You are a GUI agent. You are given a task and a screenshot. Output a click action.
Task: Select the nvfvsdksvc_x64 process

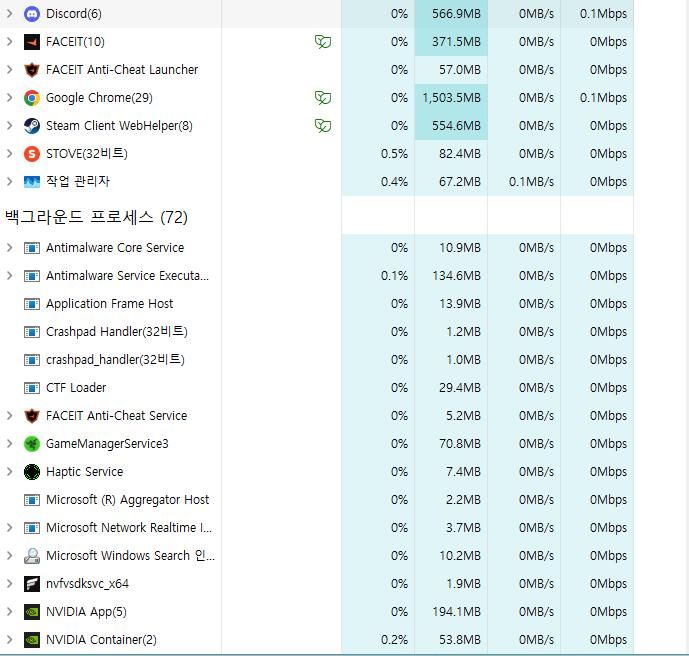tap(87, 584)
